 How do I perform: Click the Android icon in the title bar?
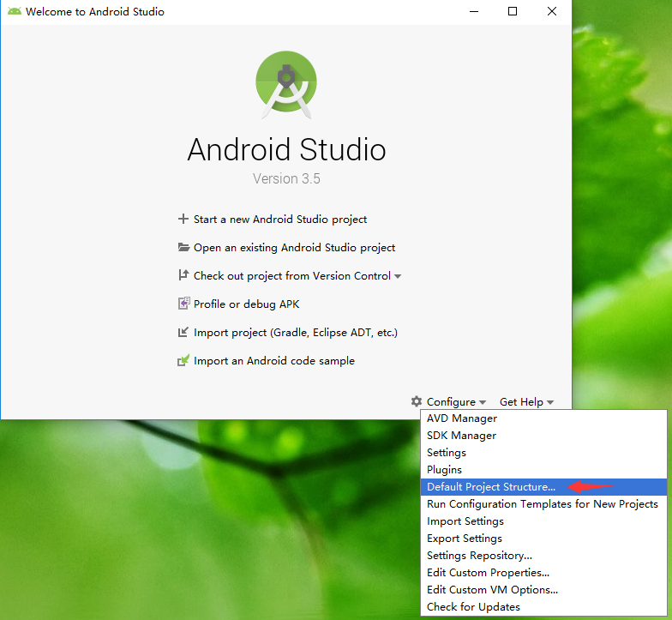coord(14,11)
